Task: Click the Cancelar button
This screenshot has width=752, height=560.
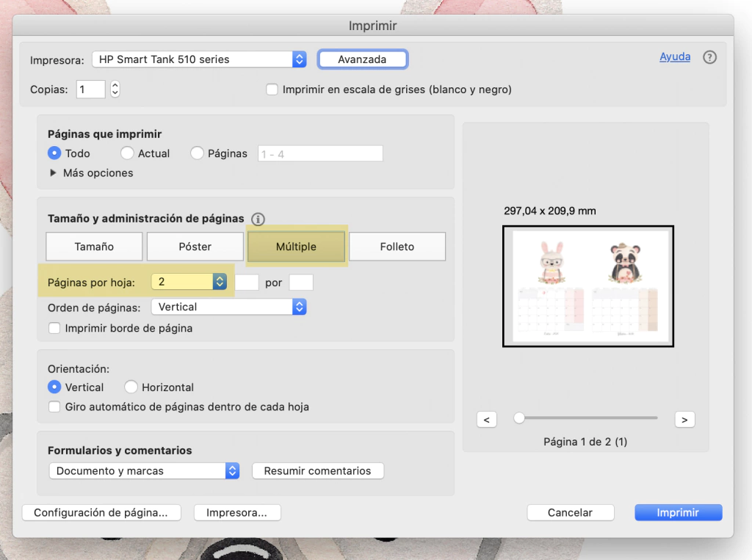Action: [x=570, y=512]
